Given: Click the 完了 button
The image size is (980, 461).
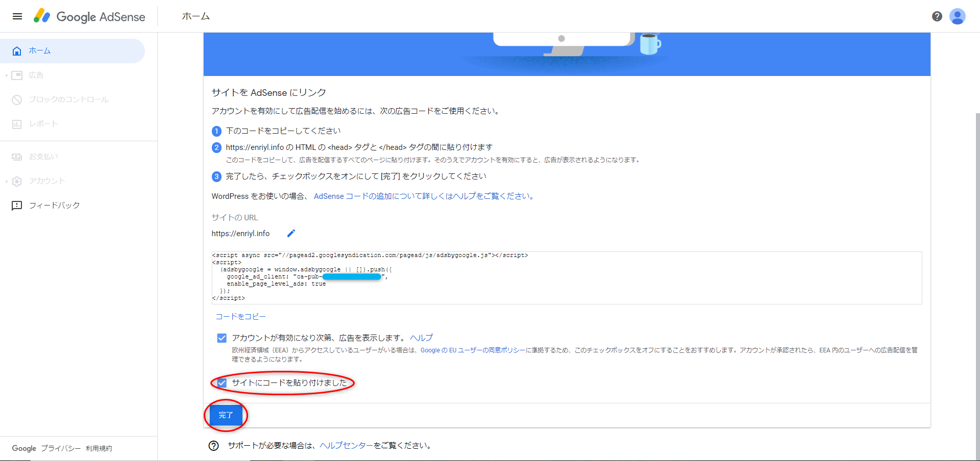Looking at the screenshot, I should click(226, 415).
